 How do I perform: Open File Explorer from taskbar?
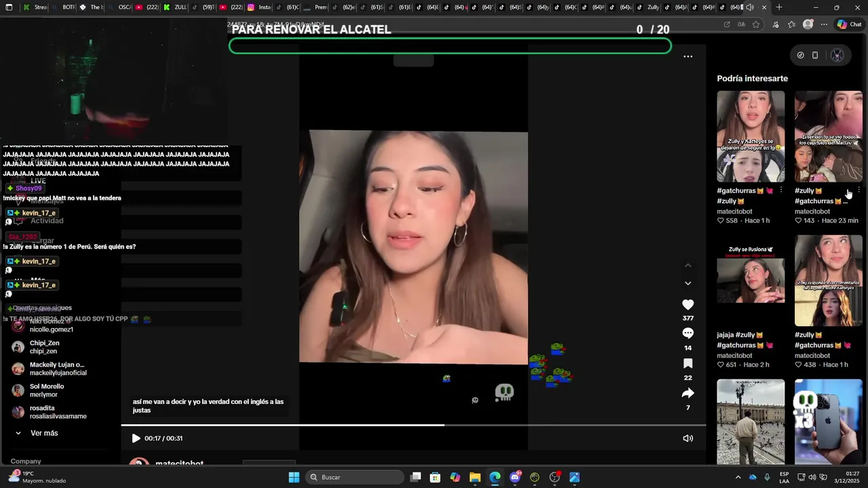475,477
